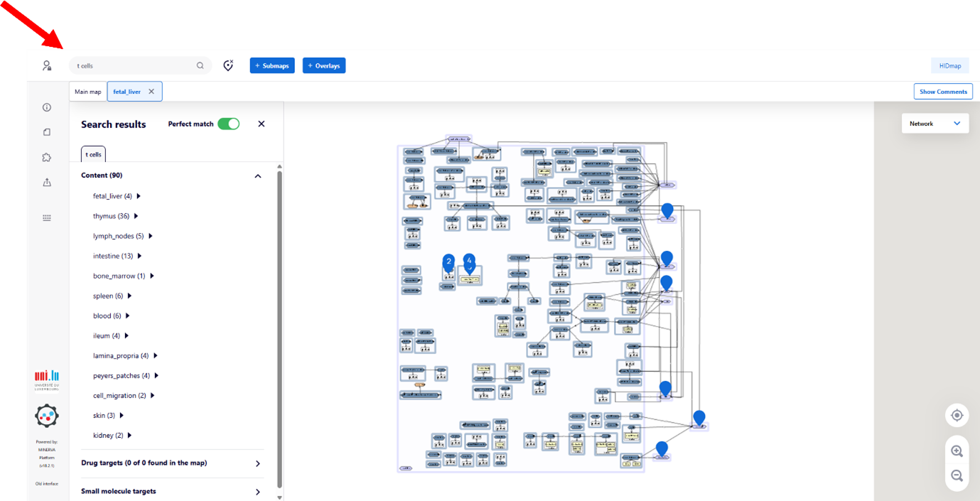Click the Show Comments button
The width and height of the screenshot is (980, 501).
943,91
